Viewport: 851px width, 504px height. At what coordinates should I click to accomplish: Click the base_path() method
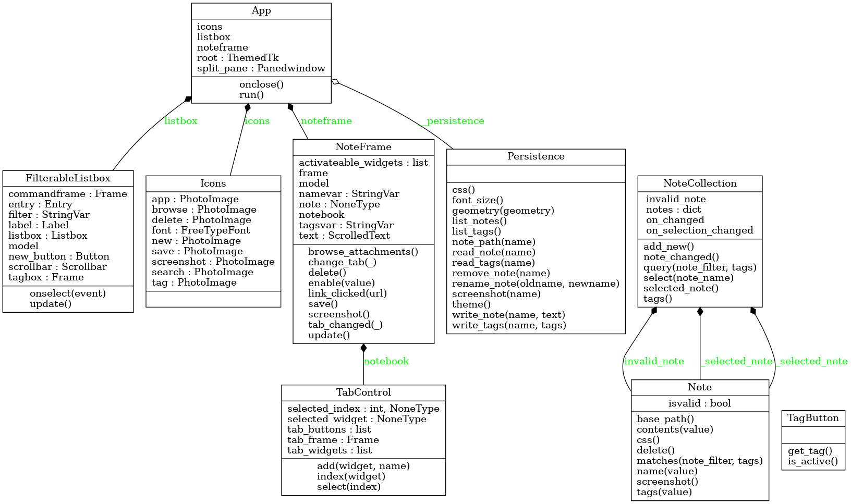click(665, 419)
